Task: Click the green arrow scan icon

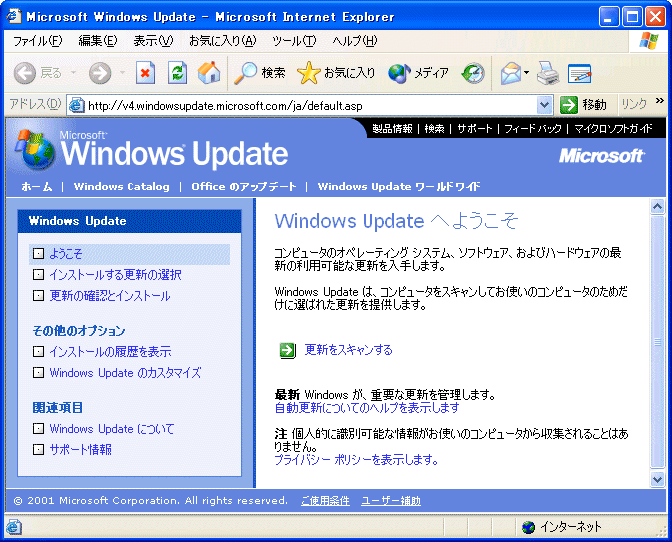Action: click(x=287, y=350)
